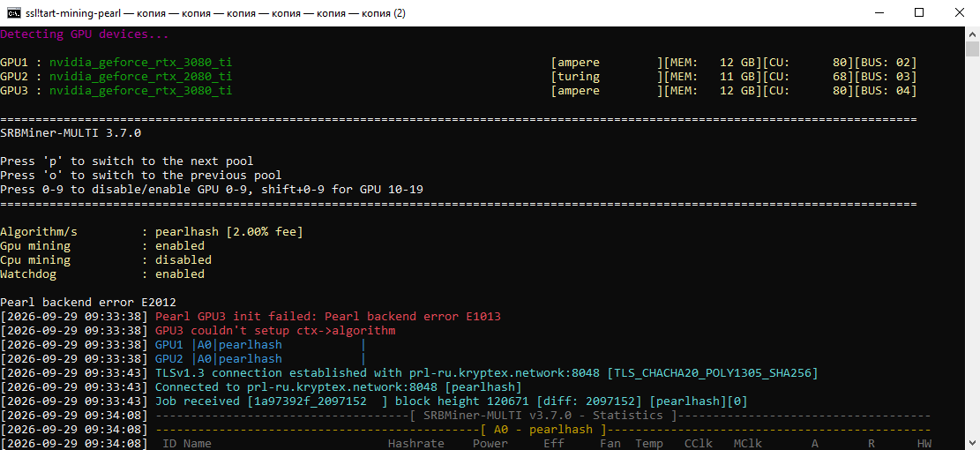
Task: Click 'Connected to prl-ru.kryptex.network:8048' line
Action: click(x=338, y=387)
